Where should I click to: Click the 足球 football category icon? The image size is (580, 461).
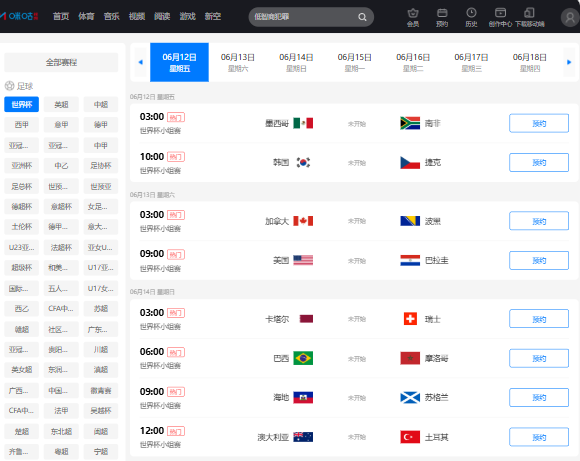pyautogui.click(x=9, y=86)
